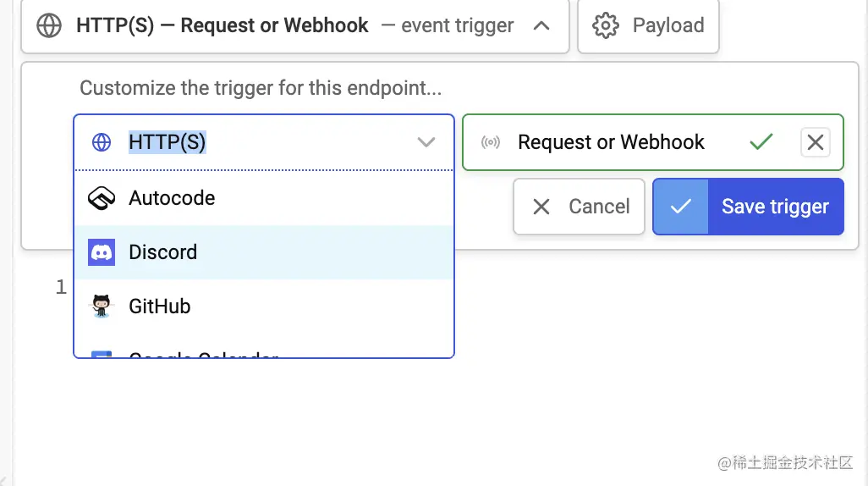Image resolution: width=868 pixels, height=486 pixels.
Task: Click the webhook broadcast signal icon
Action: 491,142
